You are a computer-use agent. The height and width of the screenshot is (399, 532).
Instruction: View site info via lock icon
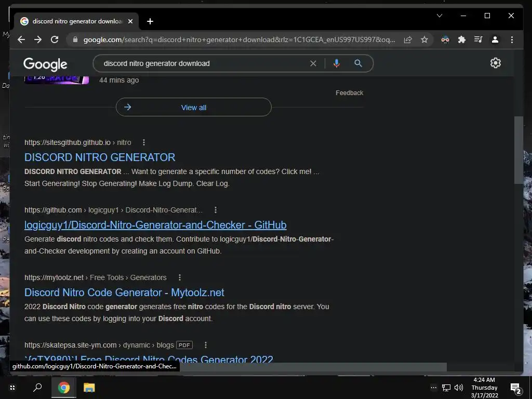click(75, 39)
